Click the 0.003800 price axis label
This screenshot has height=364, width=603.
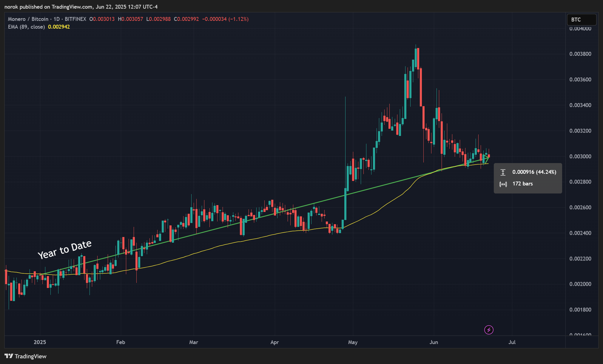coord(580,54)
